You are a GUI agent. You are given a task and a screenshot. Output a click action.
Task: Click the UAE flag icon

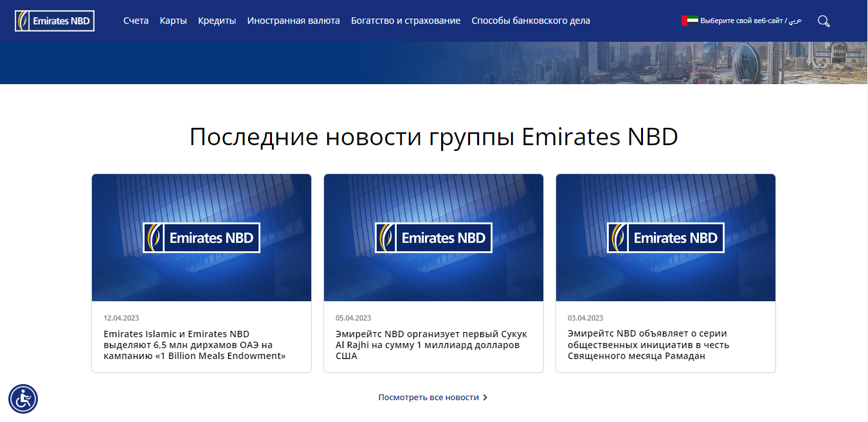(689, 21)
